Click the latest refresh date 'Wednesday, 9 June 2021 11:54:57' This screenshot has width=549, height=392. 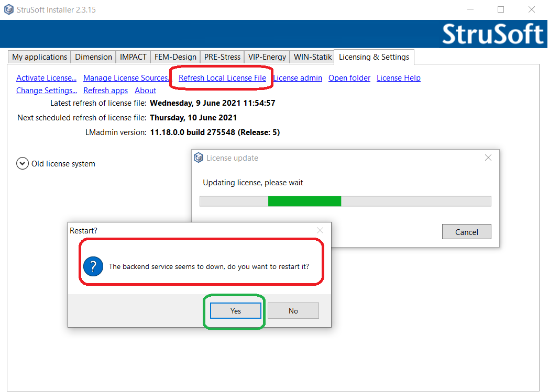pos(213,103)
